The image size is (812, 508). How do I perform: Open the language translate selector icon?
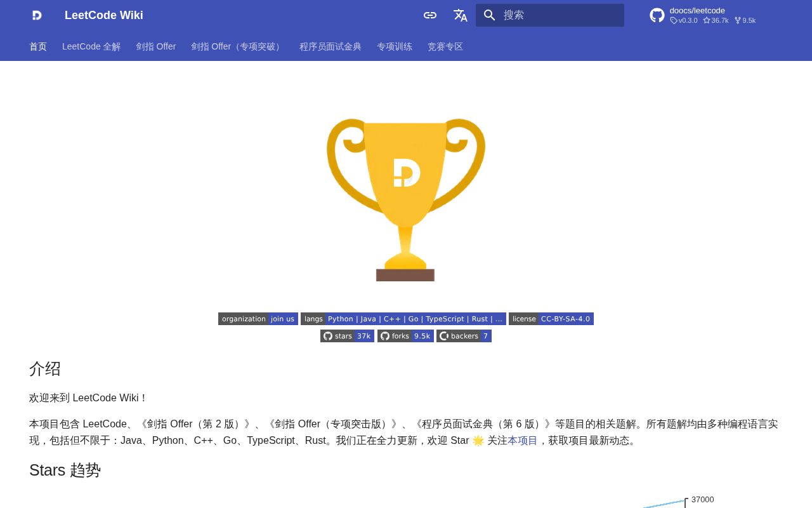[461, 15]
